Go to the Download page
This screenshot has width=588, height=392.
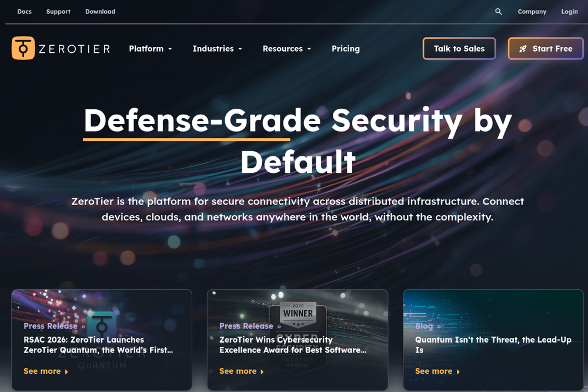tap(100, 12)
